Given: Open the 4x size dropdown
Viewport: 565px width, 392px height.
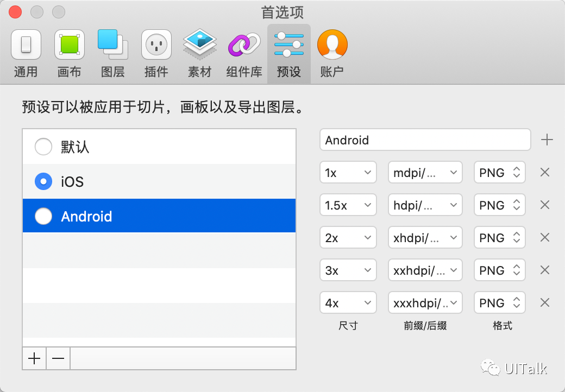Looking at the screenshot, I should (x=348, y=303).
